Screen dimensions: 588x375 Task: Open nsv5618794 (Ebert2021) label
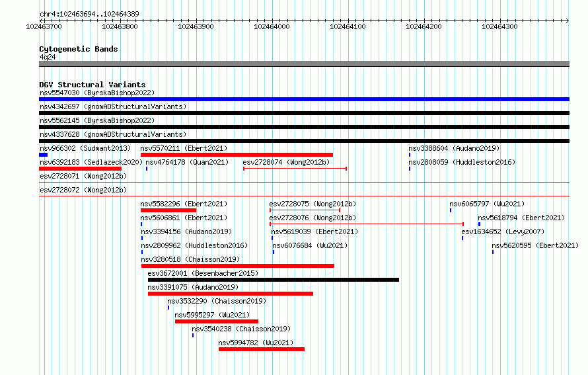point(521,218)
